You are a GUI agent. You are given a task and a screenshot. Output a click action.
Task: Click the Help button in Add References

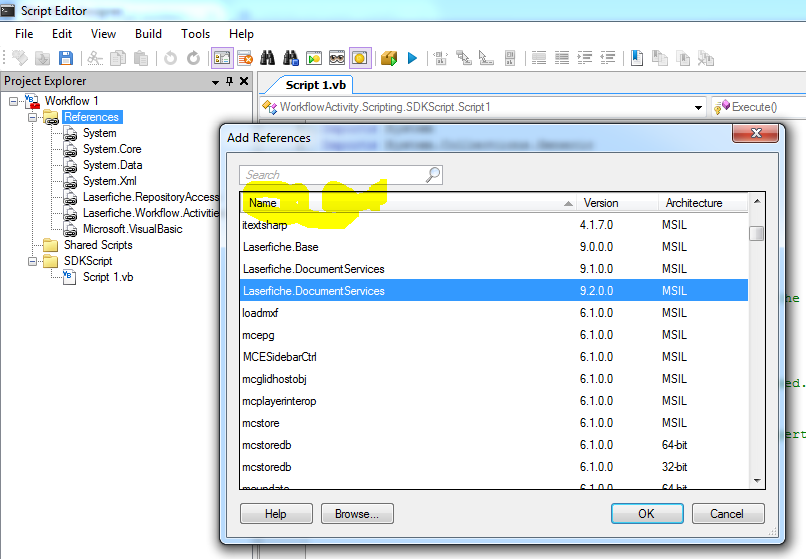276,514
